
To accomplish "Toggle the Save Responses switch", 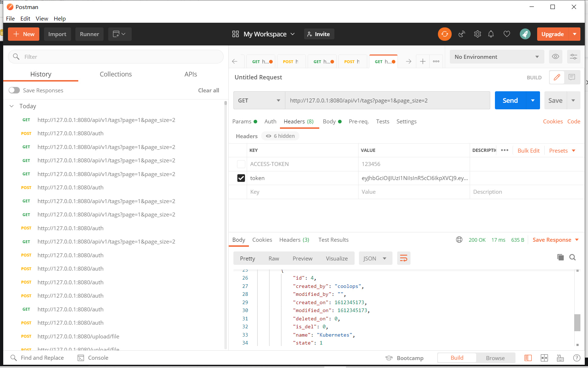I will 14,90.
